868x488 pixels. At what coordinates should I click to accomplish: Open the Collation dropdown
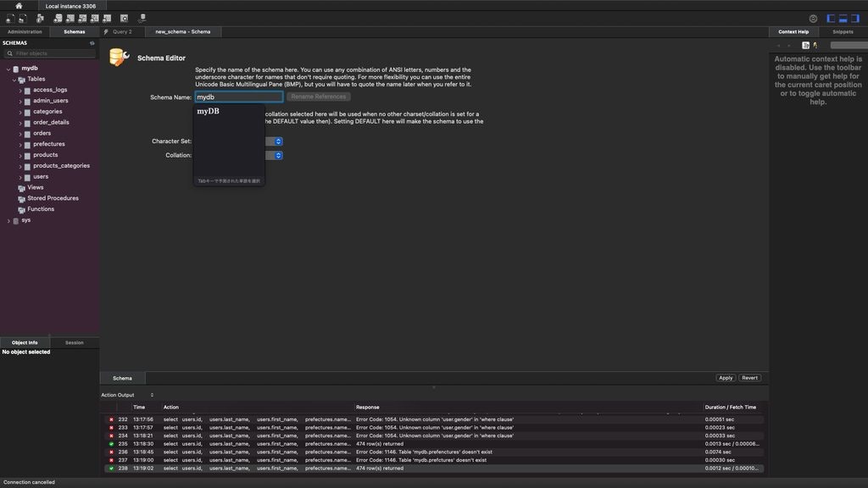click(x=278, y=156)
